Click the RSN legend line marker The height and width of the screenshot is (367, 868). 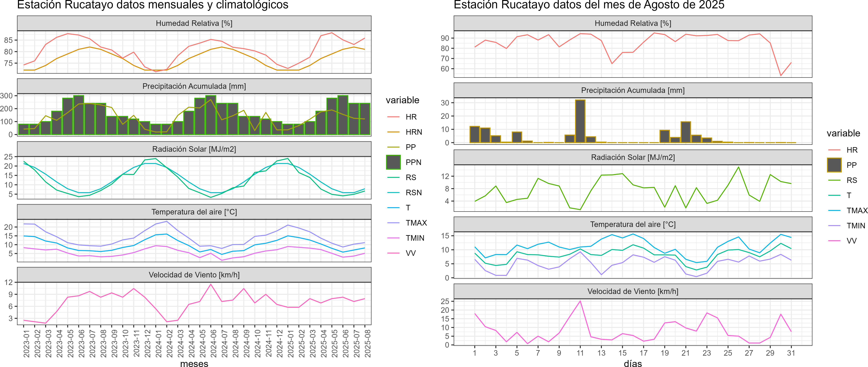click(x=393, y=193)
